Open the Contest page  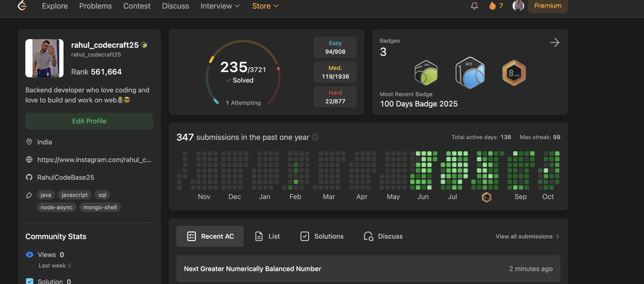tap(137, 6)
